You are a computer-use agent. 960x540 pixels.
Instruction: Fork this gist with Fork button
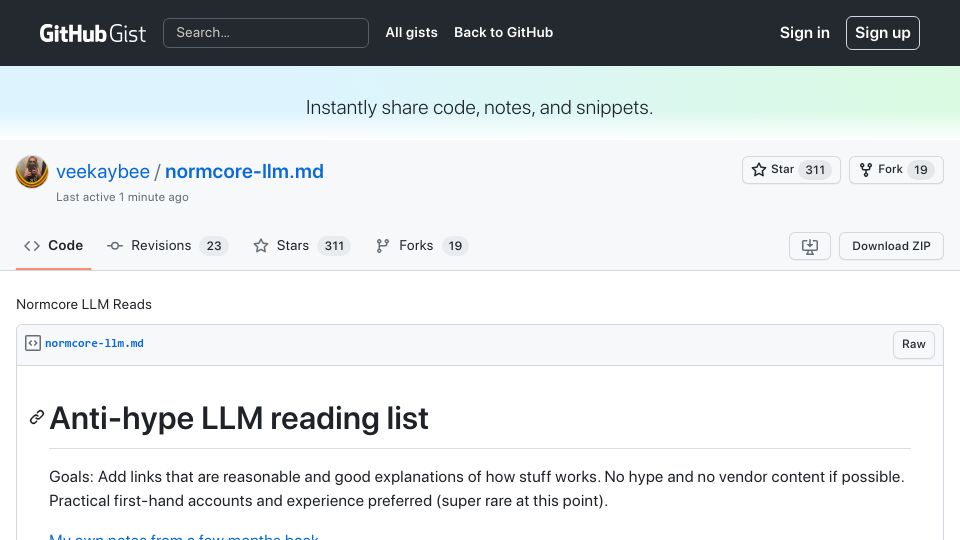(x=896, y=170)
